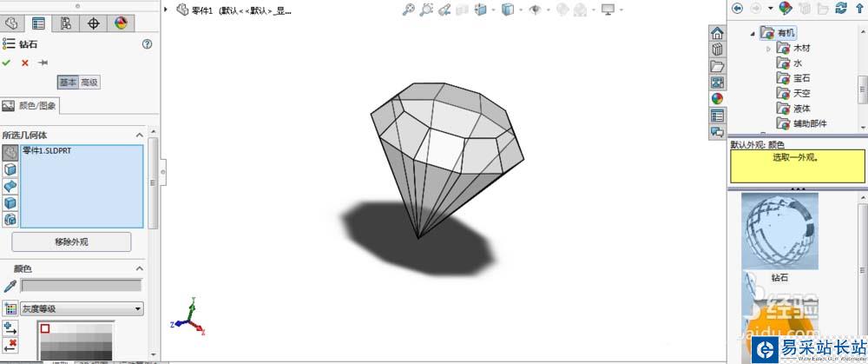The image size is (868, 364).
Task: Open the DimXpertManager crosshair tab
Action: 94,23
